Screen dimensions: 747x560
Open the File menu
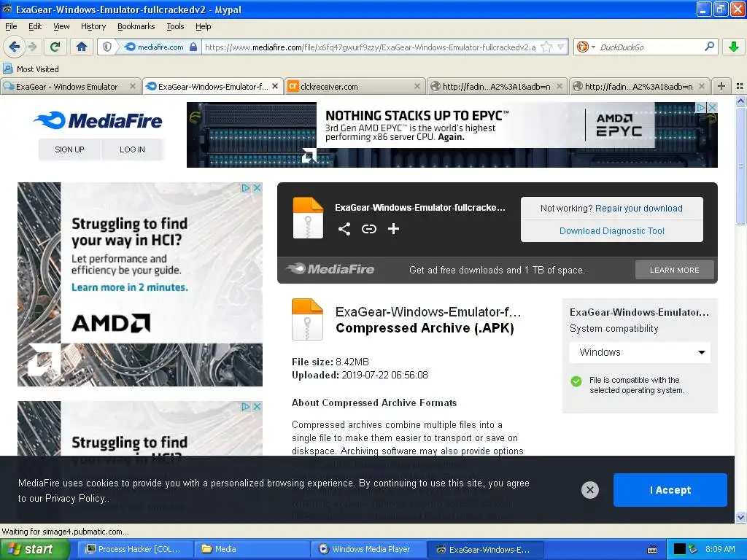[x=11, y=27]
